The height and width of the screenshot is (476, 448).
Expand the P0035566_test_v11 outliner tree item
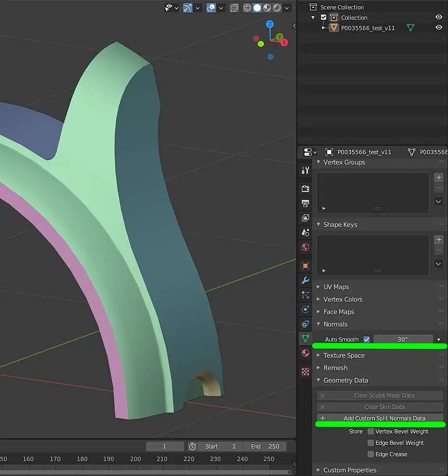[324, 28]
